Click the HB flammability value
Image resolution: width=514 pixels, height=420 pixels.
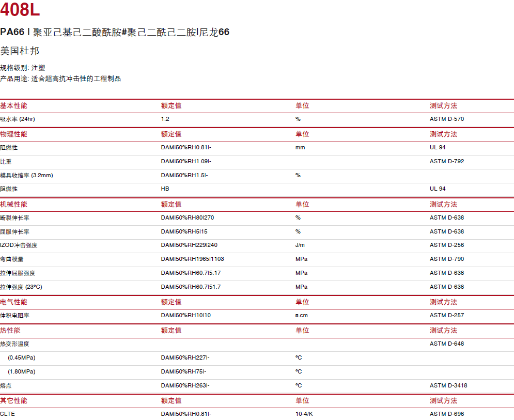pos(165,189)
